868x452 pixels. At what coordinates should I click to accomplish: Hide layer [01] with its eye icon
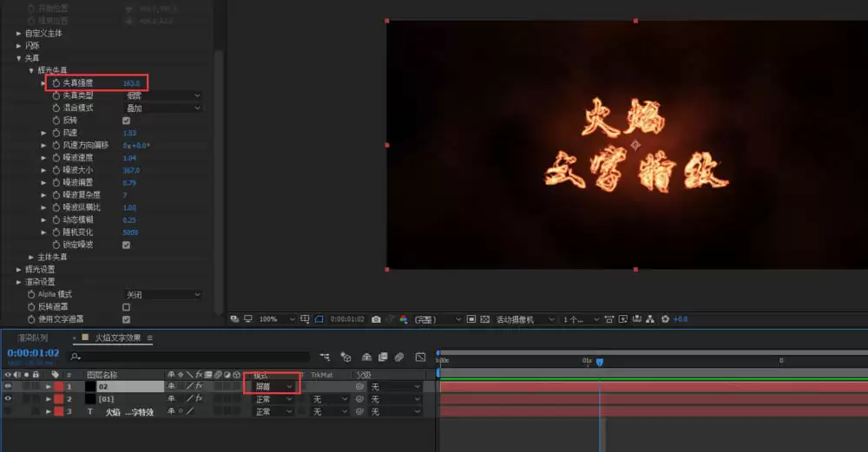coord(8,398)
